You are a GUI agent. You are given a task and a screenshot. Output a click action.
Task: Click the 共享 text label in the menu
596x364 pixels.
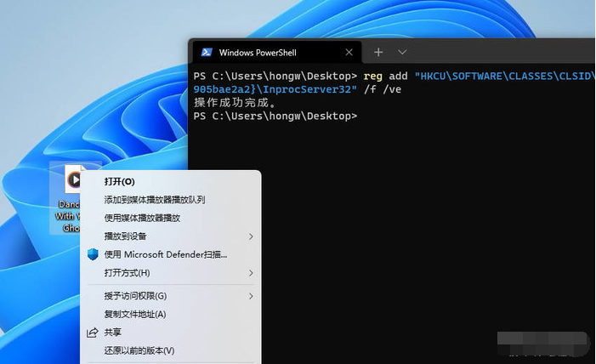[113, 333]
